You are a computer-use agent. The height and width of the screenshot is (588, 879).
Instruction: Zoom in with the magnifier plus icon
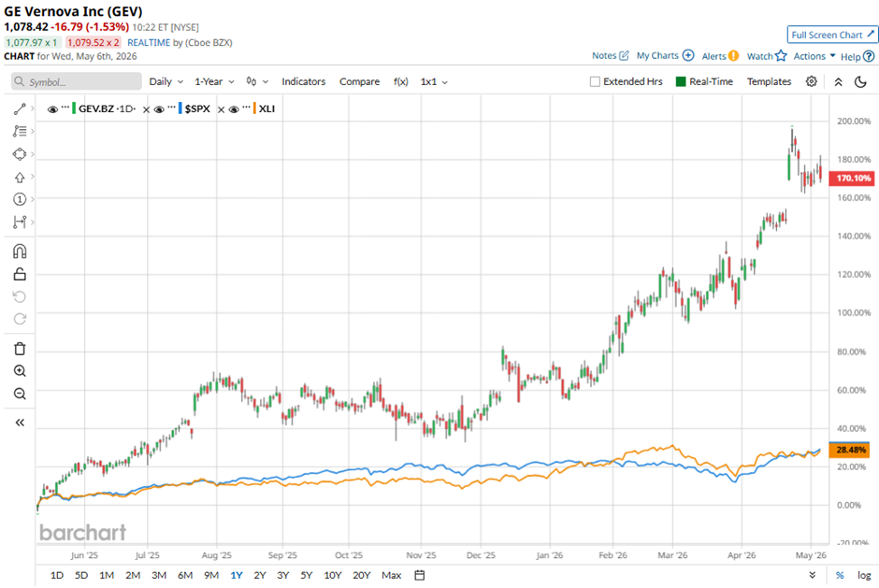20,371
